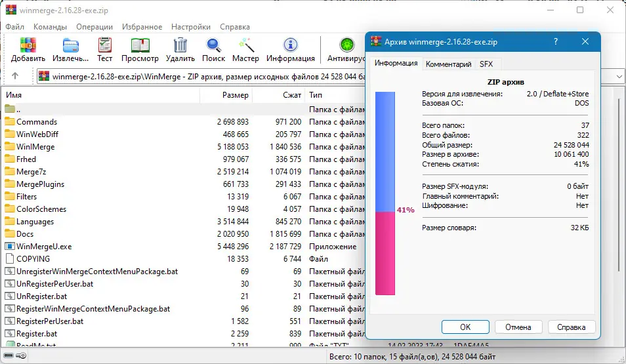Sort by the Размер column header
This screenshot has width=626, height=364.
tap(226, 95)
